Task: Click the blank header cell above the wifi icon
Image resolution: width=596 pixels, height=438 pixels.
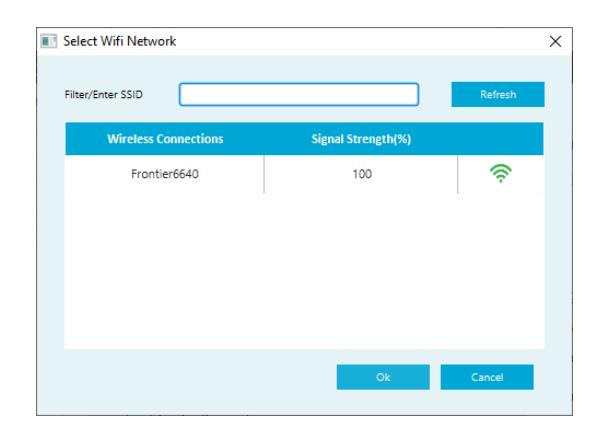Action: [501, 139]
